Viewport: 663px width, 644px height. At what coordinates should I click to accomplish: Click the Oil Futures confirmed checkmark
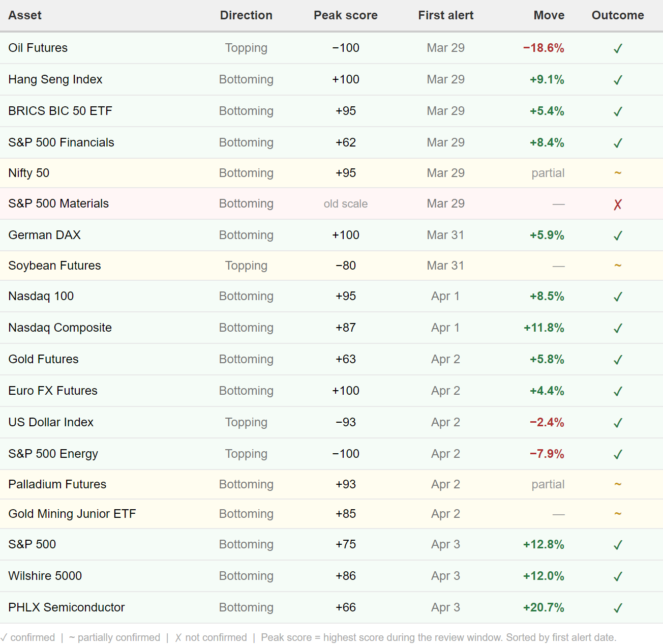click(618, 48)
